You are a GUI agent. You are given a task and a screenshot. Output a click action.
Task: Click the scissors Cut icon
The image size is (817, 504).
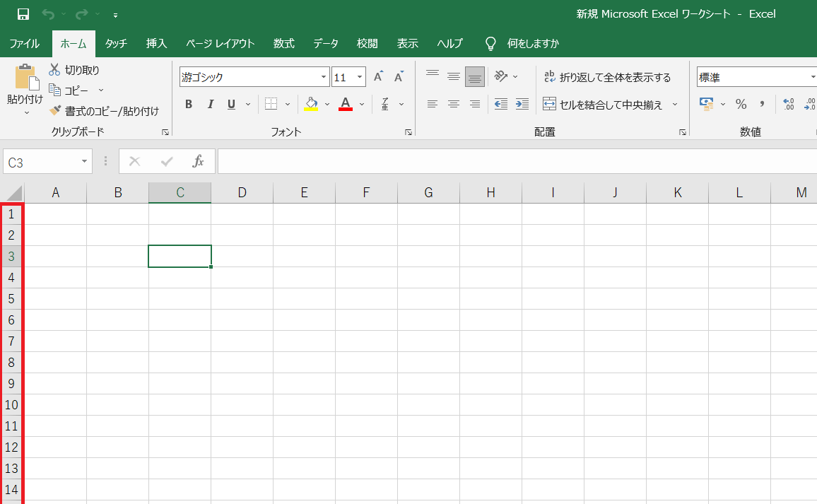[54, 70]
